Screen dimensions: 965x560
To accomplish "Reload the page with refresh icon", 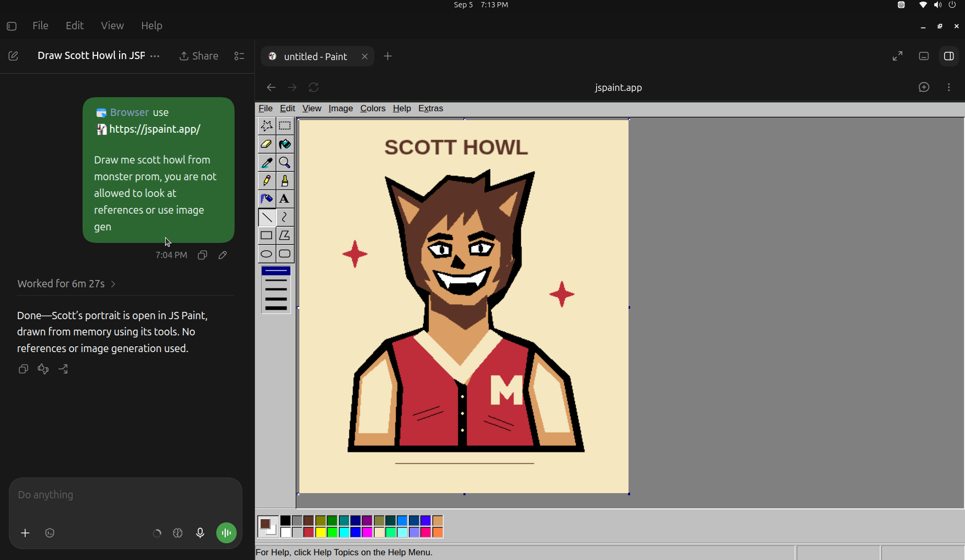I will point(313,87).
